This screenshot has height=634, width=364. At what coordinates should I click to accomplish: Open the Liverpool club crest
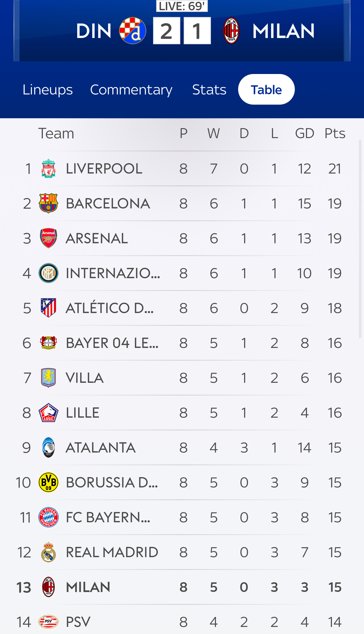click(48, 168)
